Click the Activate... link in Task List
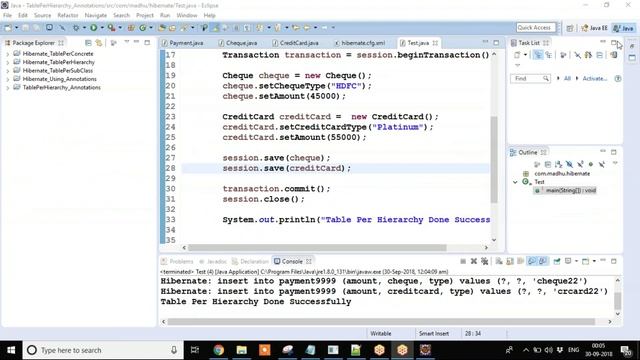 point(595,78)
